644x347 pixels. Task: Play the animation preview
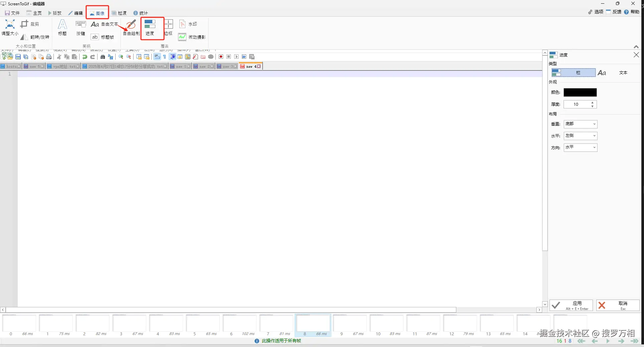tap(608, 341)
